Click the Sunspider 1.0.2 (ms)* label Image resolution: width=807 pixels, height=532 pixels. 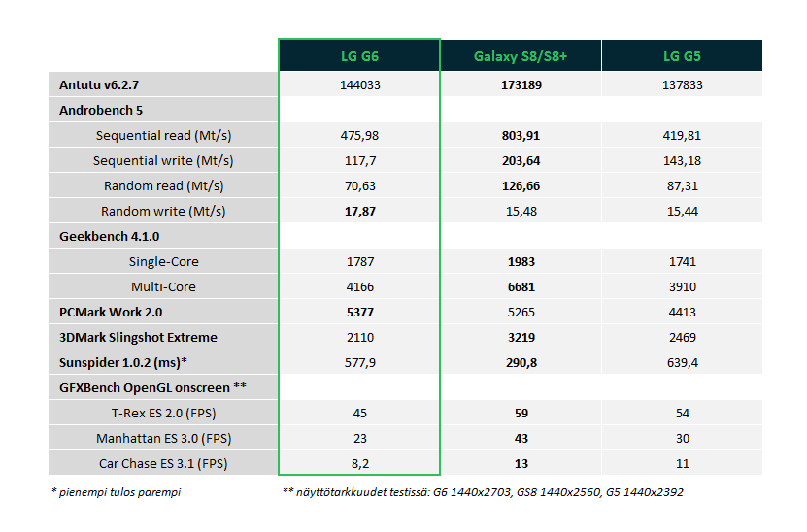[x=123, y=362]
